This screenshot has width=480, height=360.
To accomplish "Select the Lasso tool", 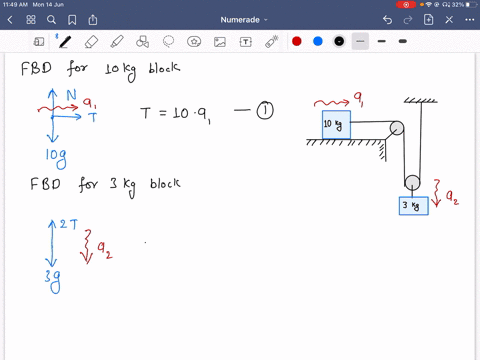I will [x=168, y=42].
